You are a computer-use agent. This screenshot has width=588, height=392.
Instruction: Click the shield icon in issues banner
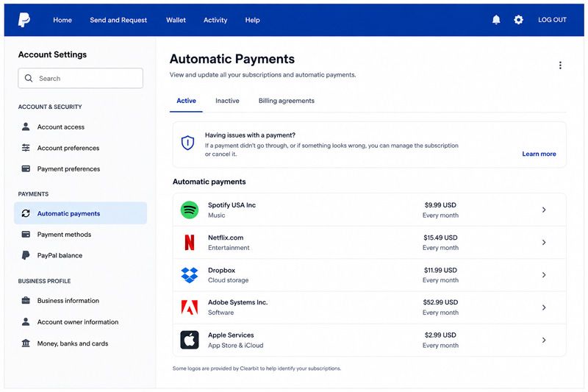coord(187,143)
